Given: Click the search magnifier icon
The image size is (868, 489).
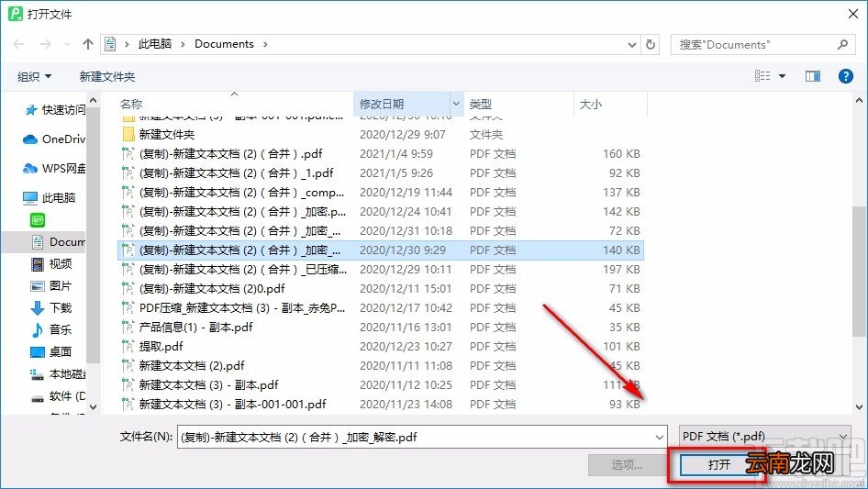Looking at the screenshot, I should (x=842, y=44).
